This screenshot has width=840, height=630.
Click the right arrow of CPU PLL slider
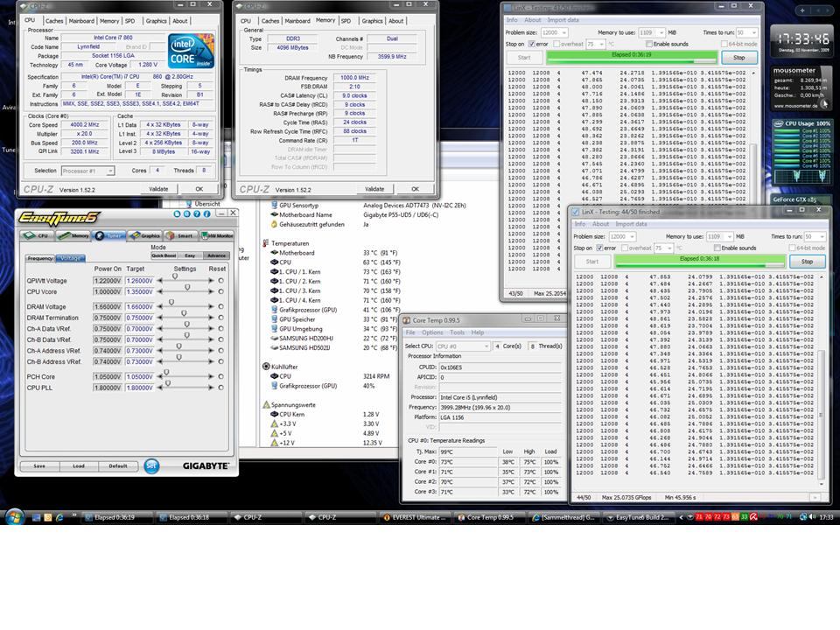(x=211, y=388)
